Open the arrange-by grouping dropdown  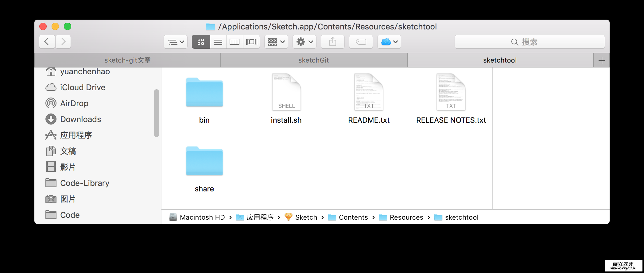tap(276, 42)
